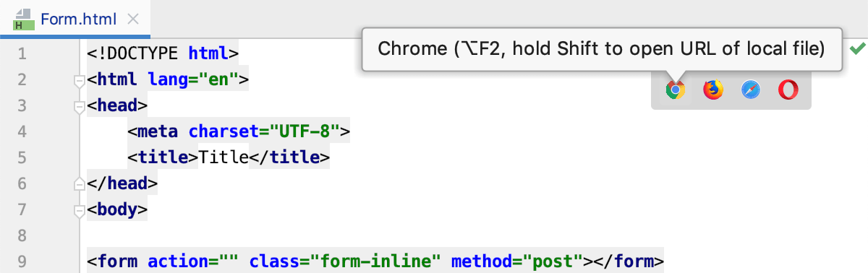The height and width of the screenshot is (273, 868).
Task: Click the green inspection checkmark icon
Action: tap(857, 48)
